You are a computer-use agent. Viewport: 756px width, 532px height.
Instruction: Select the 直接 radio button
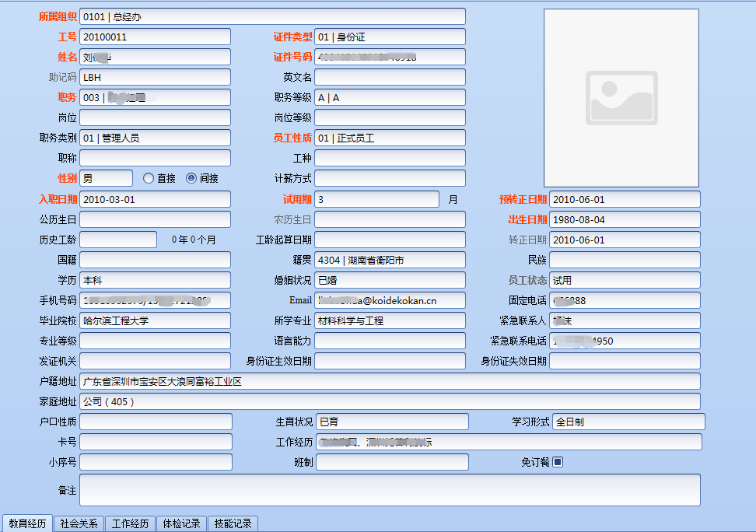pos(149,178)
